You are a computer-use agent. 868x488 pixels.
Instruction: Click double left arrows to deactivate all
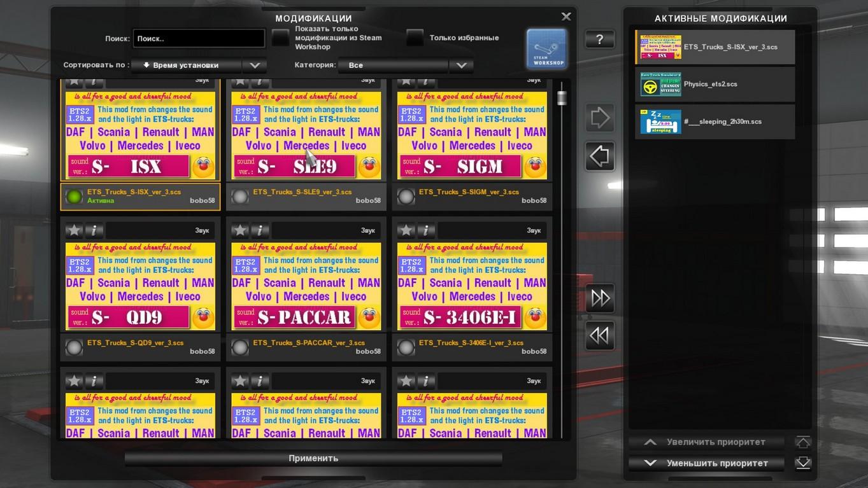[x=600, y=335]
